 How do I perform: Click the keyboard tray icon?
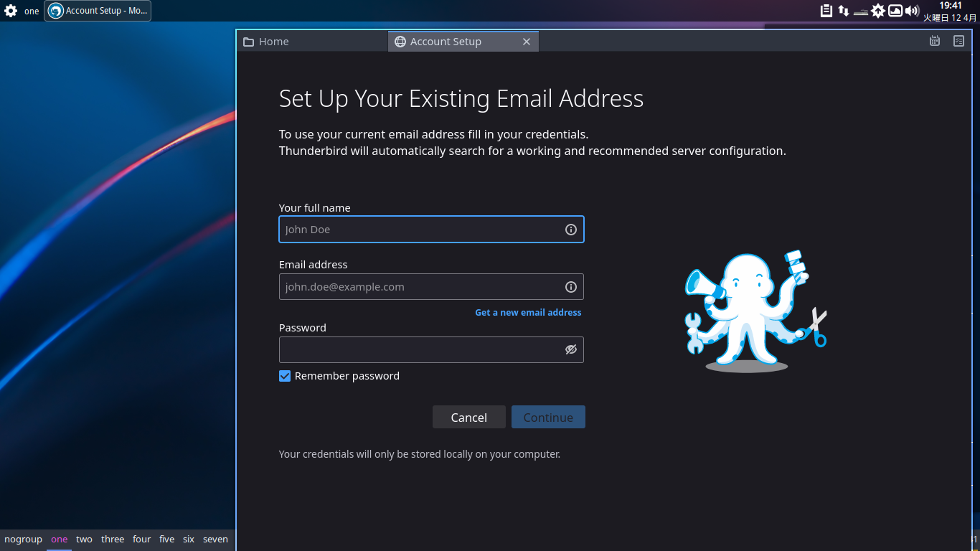[x=861, y=12]
